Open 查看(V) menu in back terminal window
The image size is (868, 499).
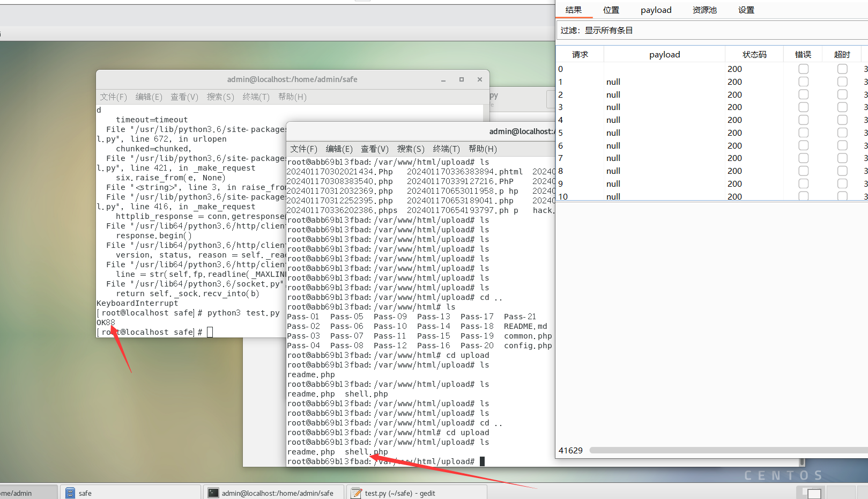[x=184, y=97]
